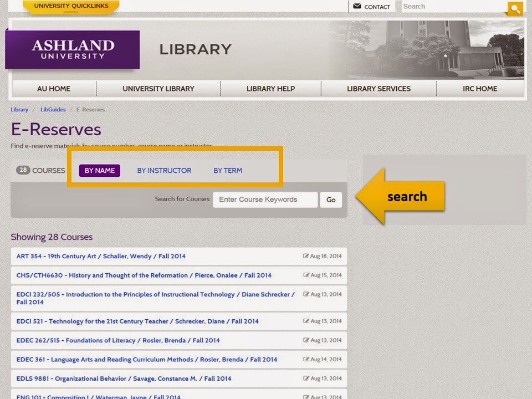Open the IRC Home menu item
The height and width of the screenshot is (399, 532).
[480, 89]
